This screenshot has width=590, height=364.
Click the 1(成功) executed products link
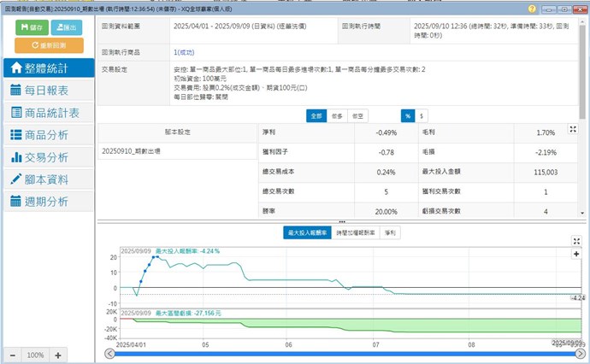(x=185, y=52)
